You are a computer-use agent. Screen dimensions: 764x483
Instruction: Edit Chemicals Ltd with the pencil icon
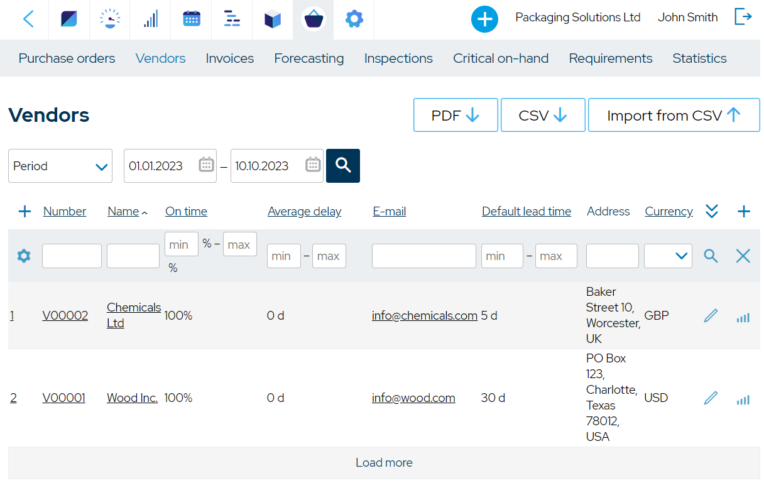click(x=711, y=316)
